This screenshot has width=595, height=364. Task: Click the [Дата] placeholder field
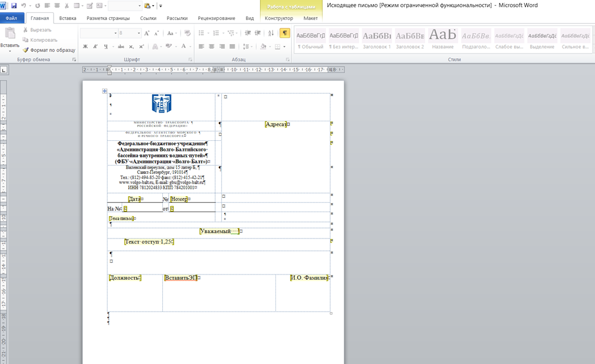pyautogui.click(x=134, y=198)
